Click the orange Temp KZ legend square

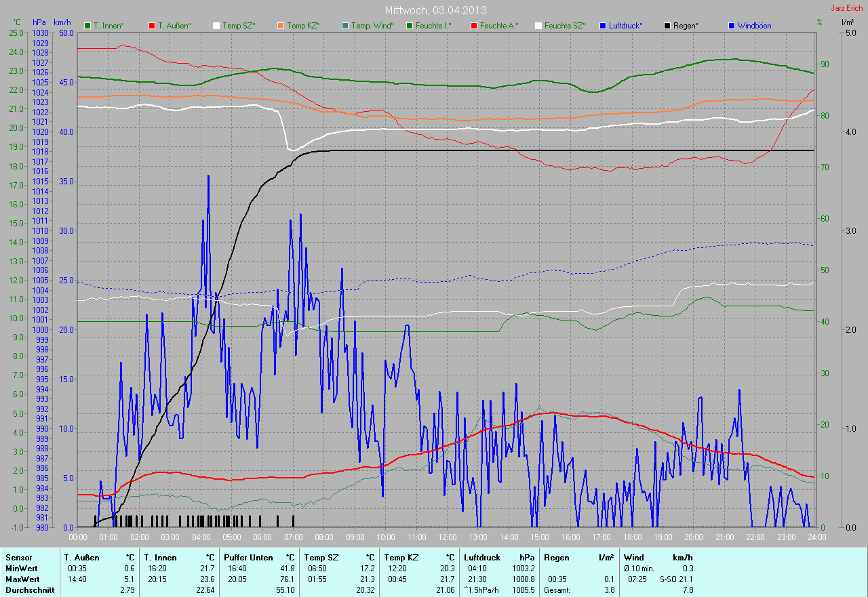pyautogui.click(x=280, y=26)
